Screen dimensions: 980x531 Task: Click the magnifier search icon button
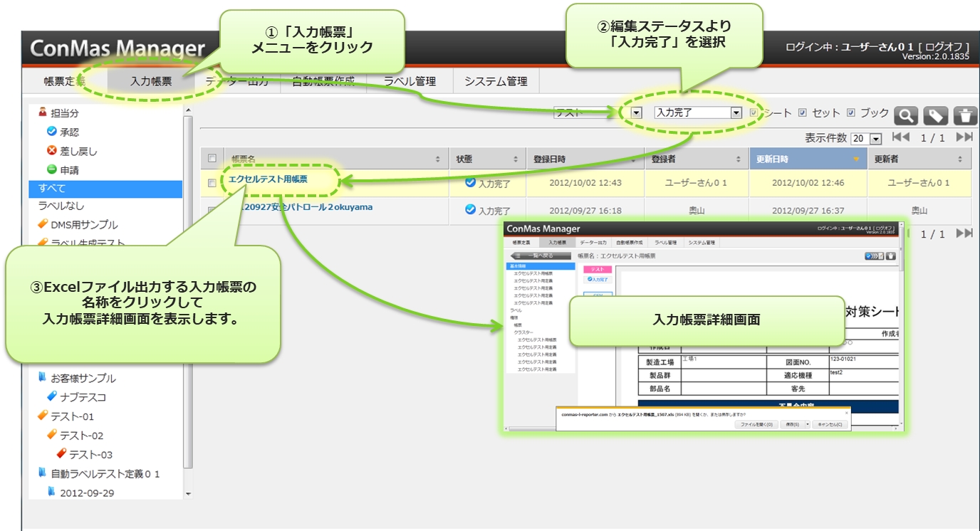click(x=906, y=116)
